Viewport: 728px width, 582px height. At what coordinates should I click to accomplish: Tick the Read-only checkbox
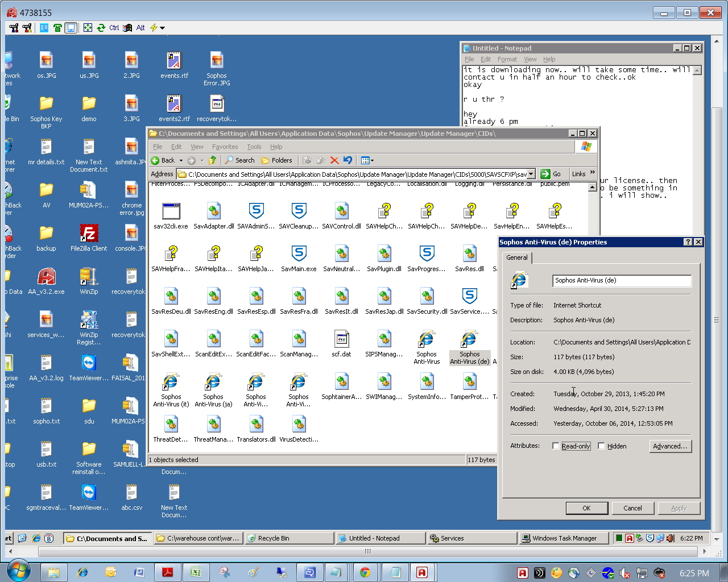pyautogui.click(x=556, y=446)
